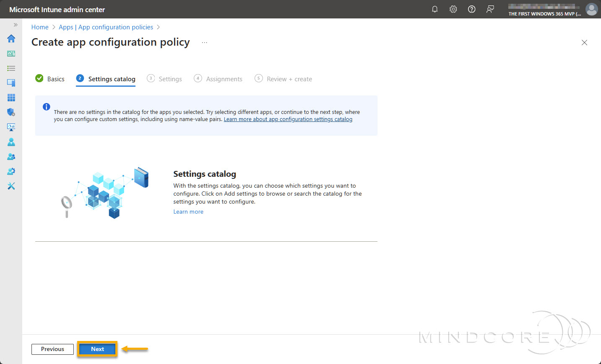Open the Review + create step
This screenshot has width=601, height=364.
289,79
